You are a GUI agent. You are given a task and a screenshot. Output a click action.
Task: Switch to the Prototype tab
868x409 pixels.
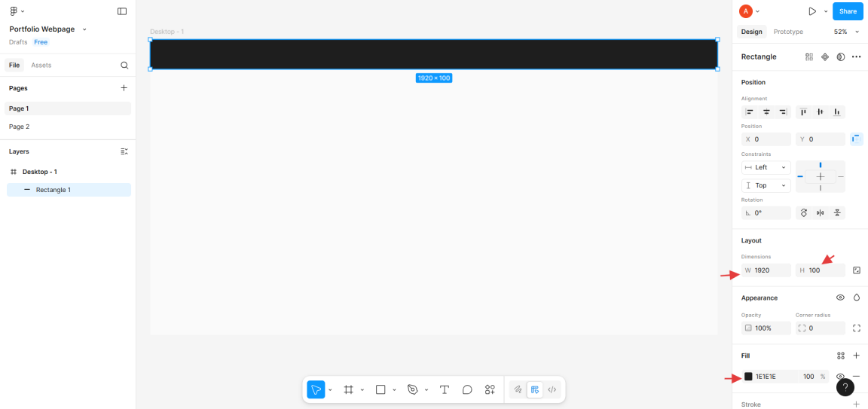point(788,32)
